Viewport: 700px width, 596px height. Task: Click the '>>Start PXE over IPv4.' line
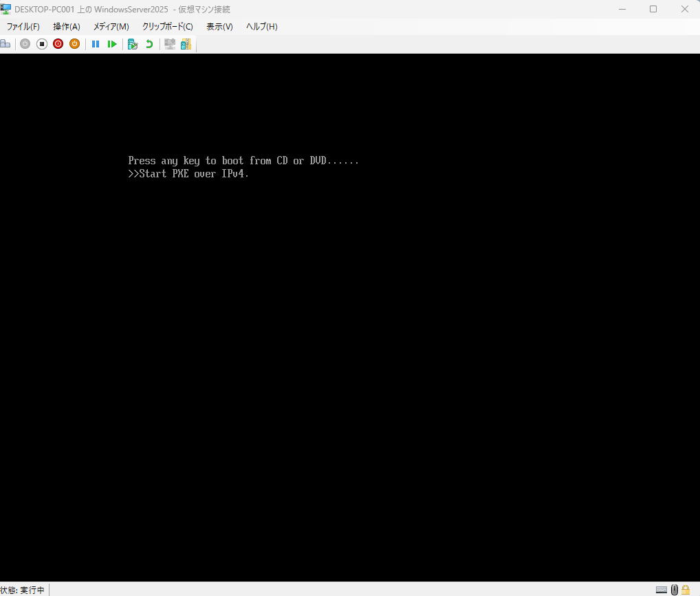[188, 174]
